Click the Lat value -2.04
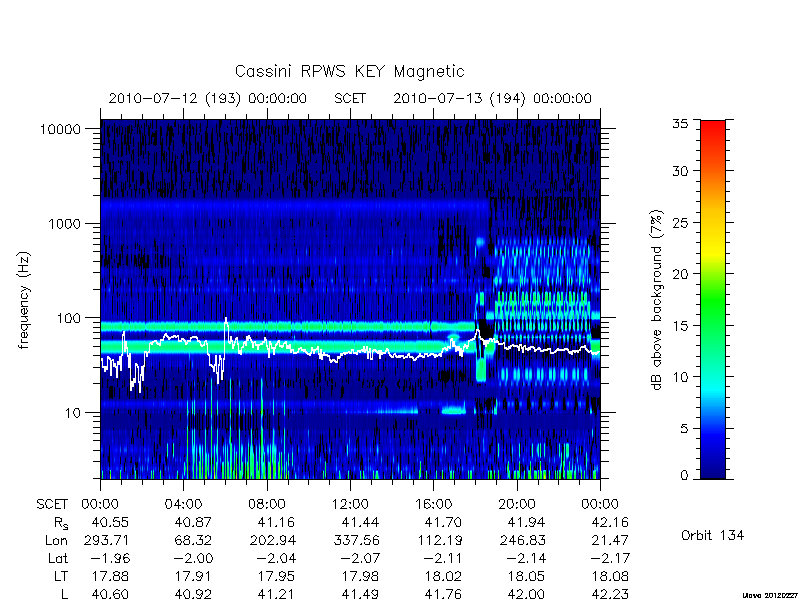This screenshot has height=600, width=800. [276, 559]
